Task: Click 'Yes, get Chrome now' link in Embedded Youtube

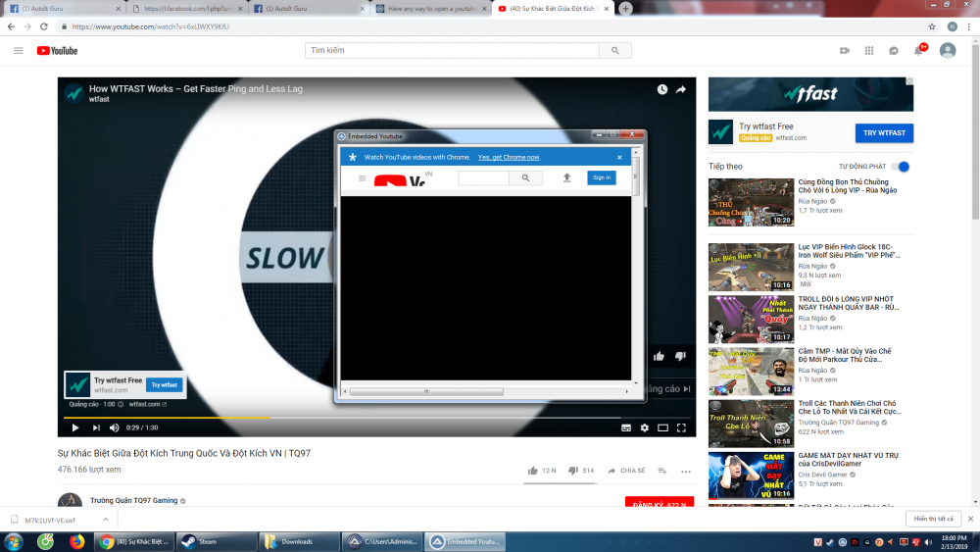Action: click(x=509, y=158)
